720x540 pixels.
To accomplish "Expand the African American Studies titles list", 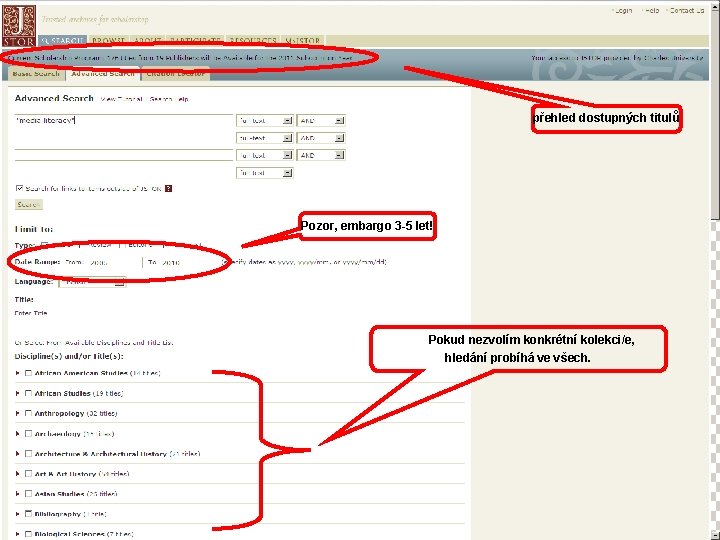I will coord(17,373).
